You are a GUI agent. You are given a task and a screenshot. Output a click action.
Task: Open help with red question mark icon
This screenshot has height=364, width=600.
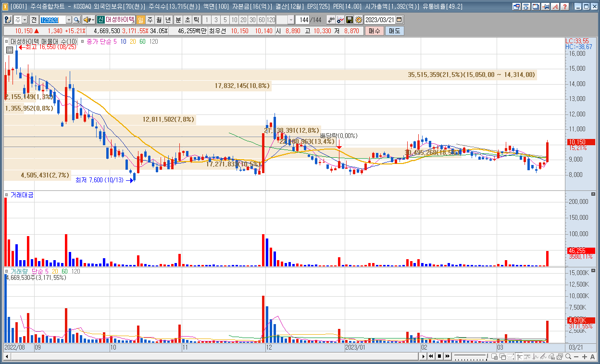pos(565,7)
